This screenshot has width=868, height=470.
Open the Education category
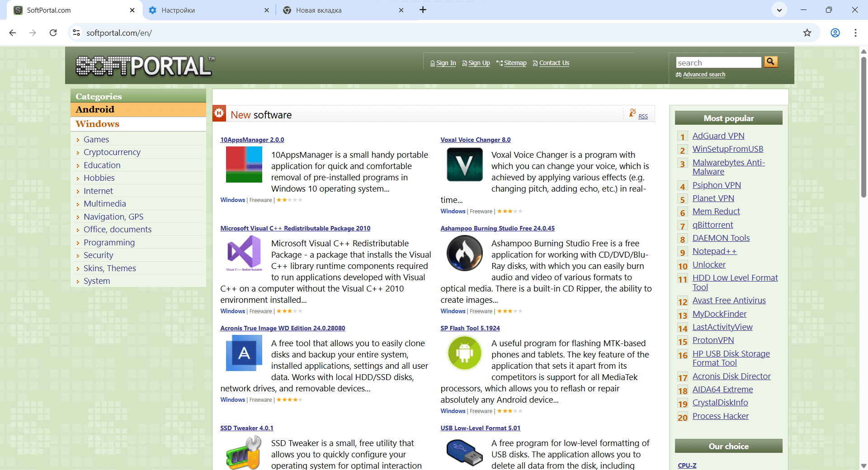pos(102,165)
